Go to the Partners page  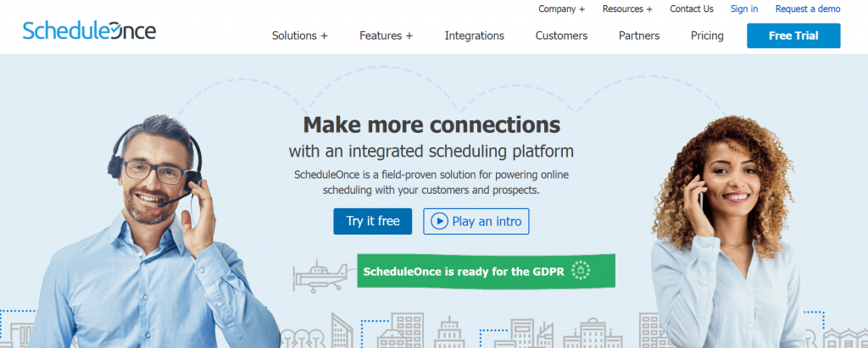[639, 36]
